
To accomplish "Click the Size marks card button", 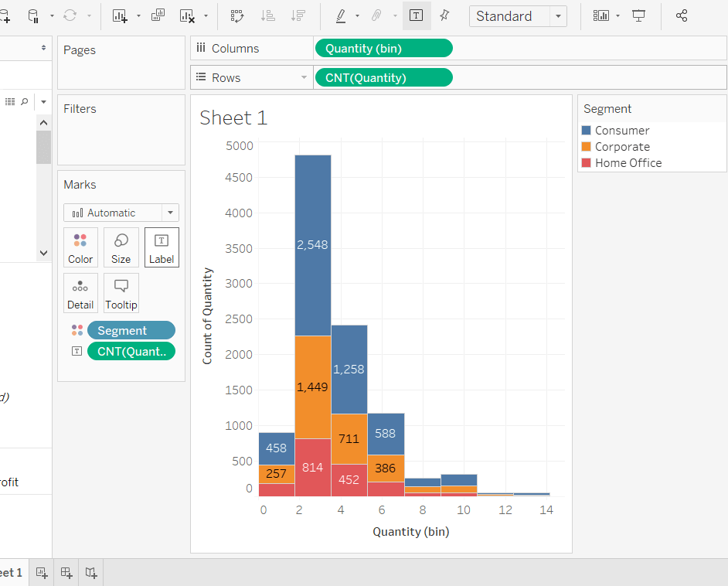I will 121,247.
